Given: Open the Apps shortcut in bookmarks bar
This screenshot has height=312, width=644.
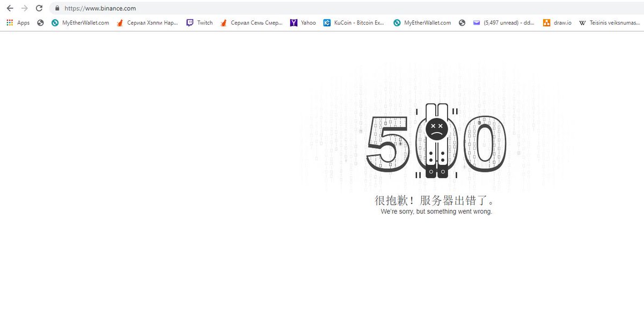Looking at the screenshot, I should (x=18, y=23).
